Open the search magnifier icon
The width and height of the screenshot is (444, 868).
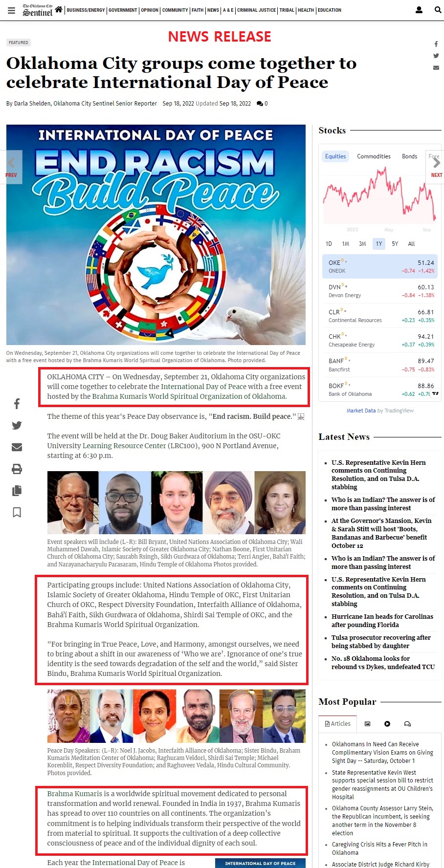(438, 10)
